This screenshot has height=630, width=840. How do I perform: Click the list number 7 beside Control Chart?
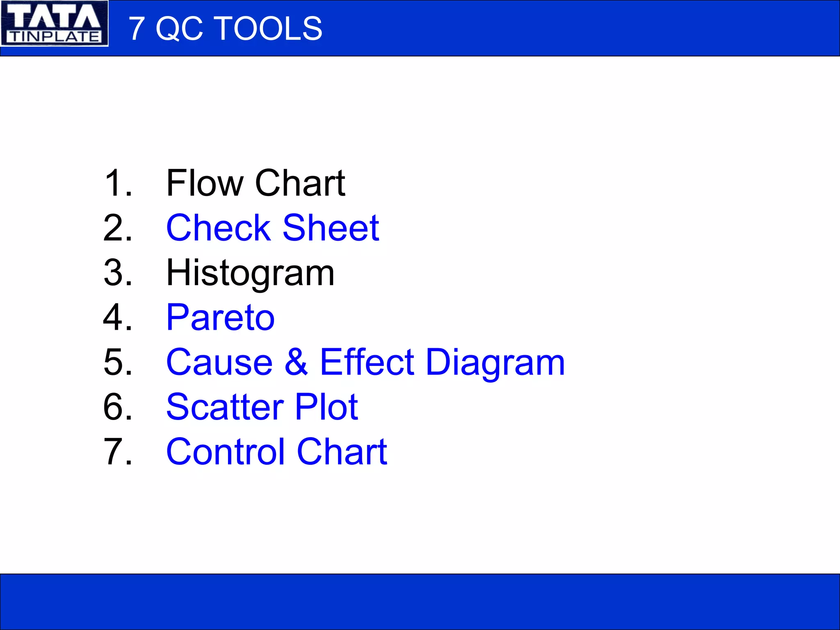tap(118, 452)
